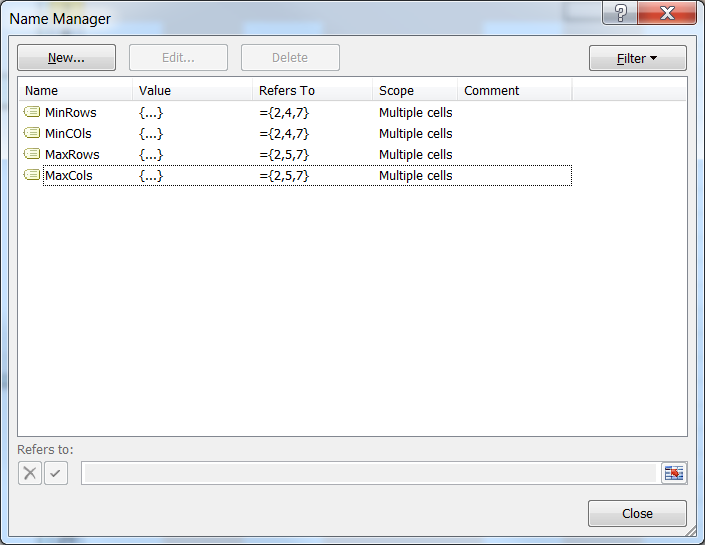
Task: Click the checkmark enter icon beside Refers to
Action: click(56, 473)
